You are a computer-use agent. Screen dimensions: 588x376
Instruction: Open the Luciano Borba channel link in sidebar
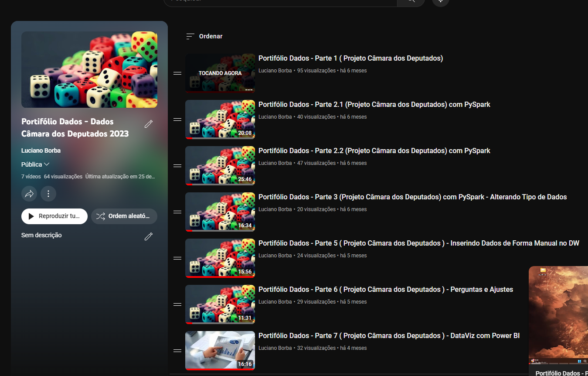click(x=41, y=150)
